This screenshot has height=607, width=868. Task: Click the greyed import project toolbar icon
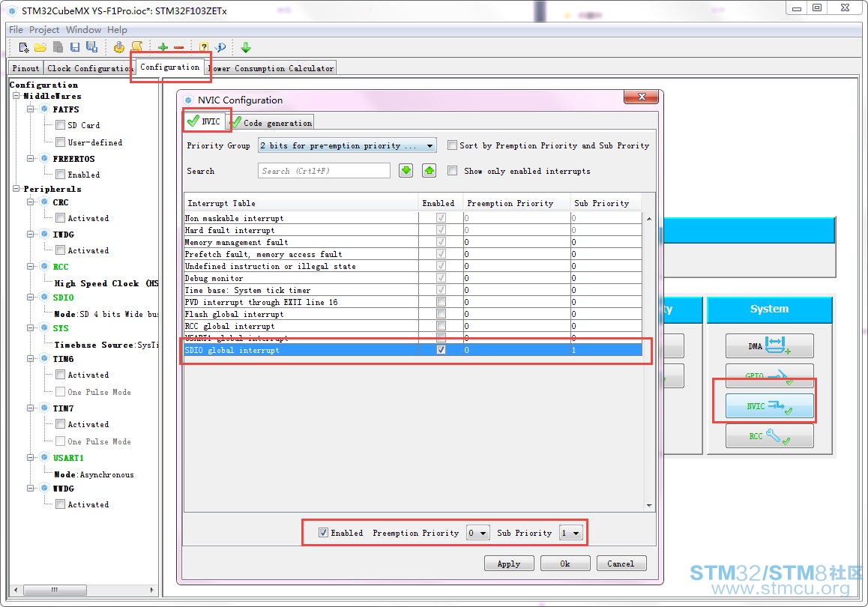[58, 48]
